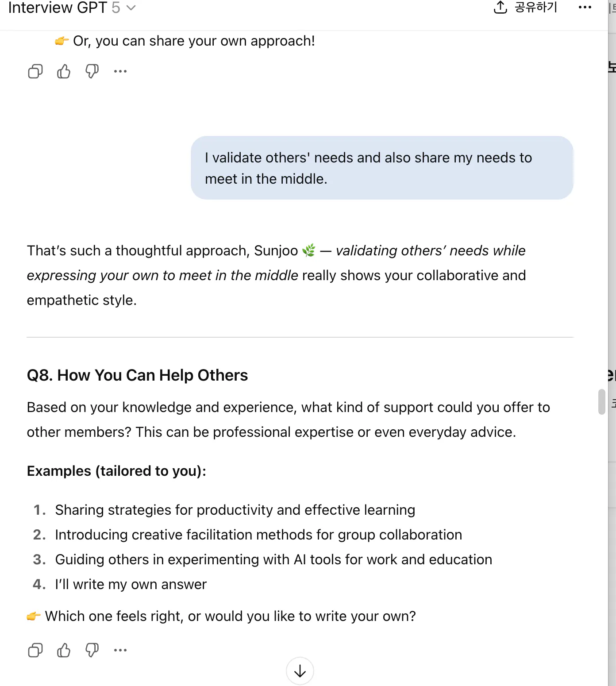Select example 3 about AI tools guidance
The width and height of the screenshot is (616, 686).
coord(273,559)
